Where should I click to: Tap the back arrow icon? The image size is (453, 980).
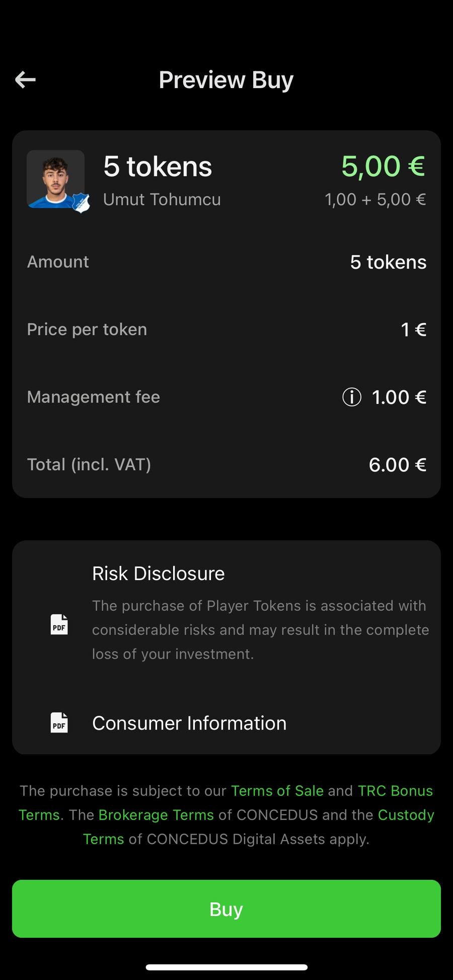(25, 79)
